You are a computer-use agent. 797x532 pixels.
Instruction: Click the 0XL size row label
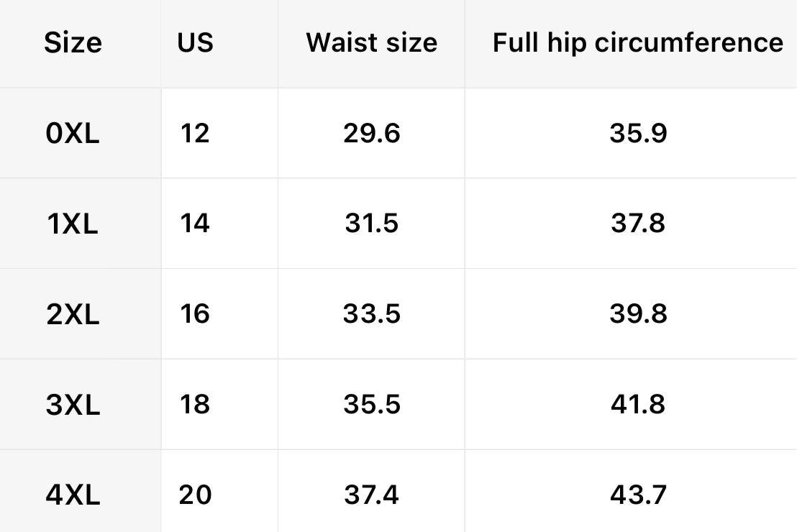tap(73, 134)
